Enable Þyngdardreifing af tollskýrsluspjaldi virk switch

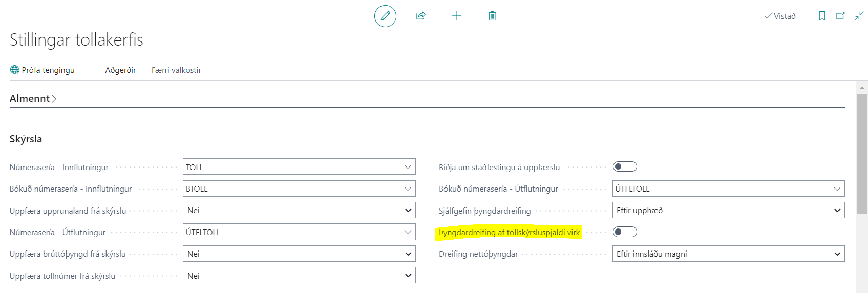tap(625, 232)
